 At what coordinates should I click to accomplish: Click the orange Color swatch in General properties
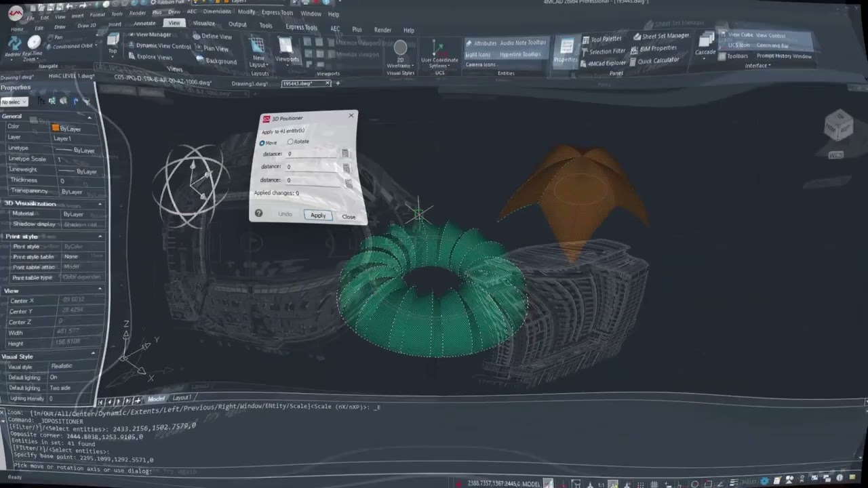(x=56, y=127)
